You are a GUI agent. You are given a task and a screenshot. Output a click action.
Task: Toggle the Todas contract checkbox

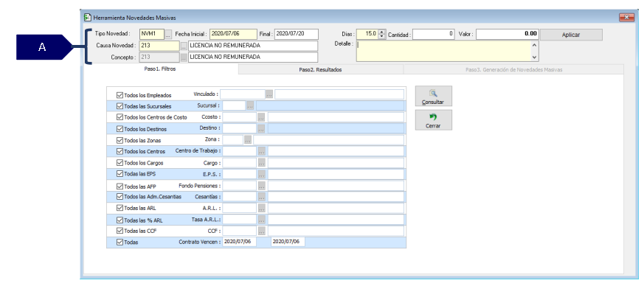[120, 242]
